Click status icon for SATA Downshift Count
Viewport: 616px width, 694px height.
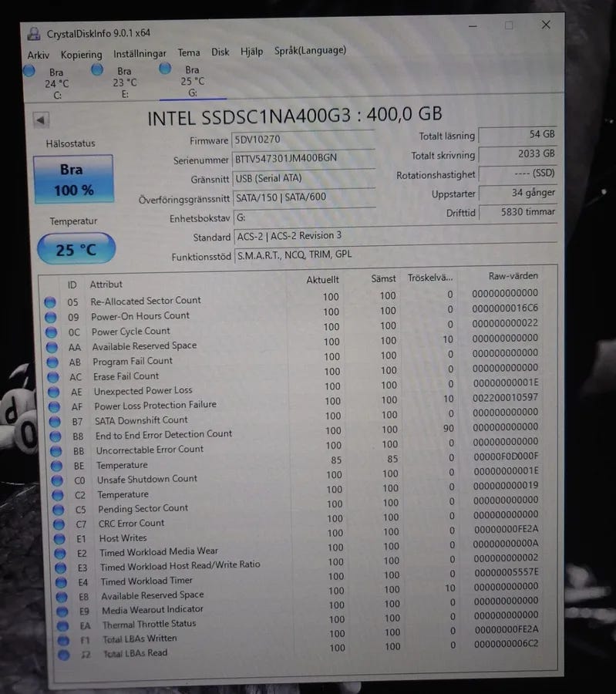click(55, 421)
